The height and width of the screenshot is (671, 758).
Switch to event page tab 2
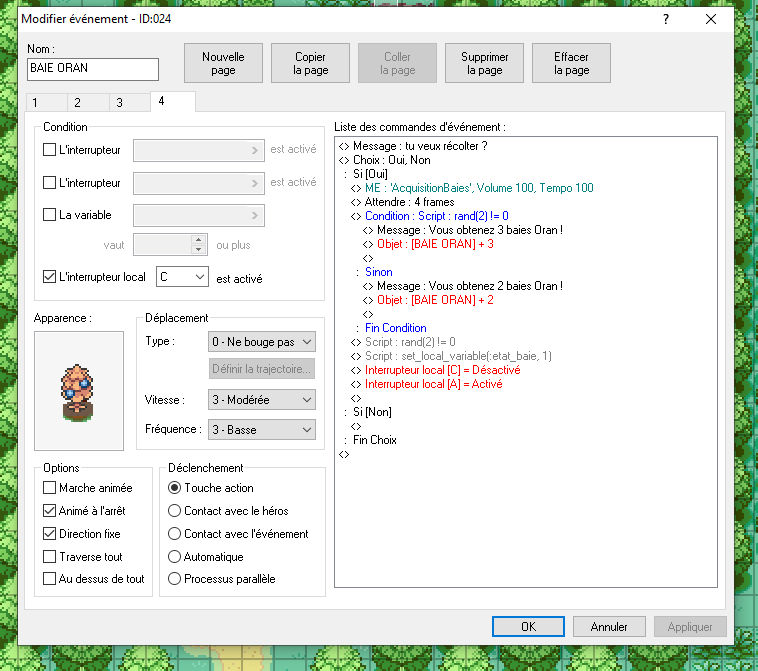click(88, 102)
